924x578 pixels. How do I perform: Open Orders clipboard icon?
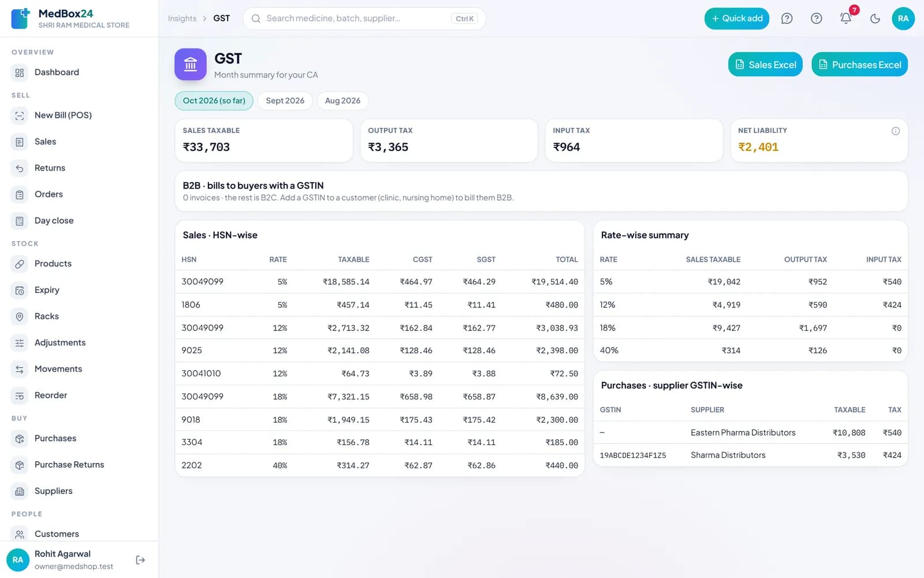pos(20,195)
